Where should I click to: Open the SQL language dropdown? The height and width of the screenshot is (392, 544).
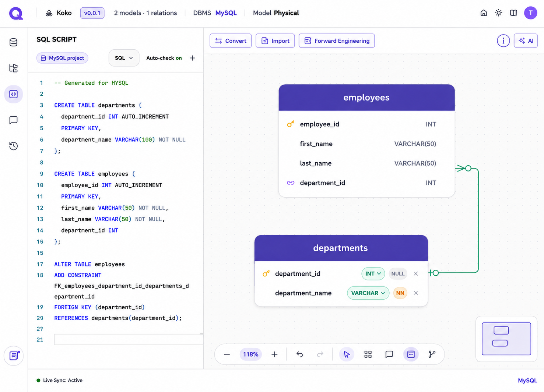(124, 58)
